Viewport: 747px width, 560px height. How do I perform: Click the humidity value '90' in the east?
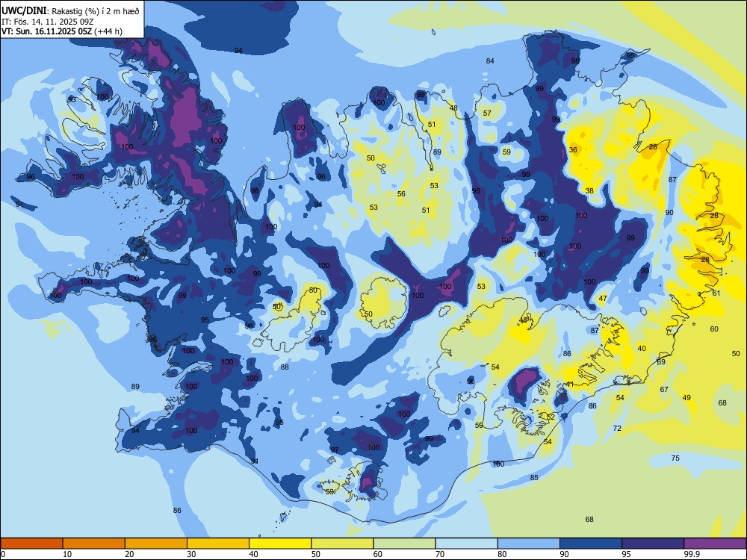point(669,212)
